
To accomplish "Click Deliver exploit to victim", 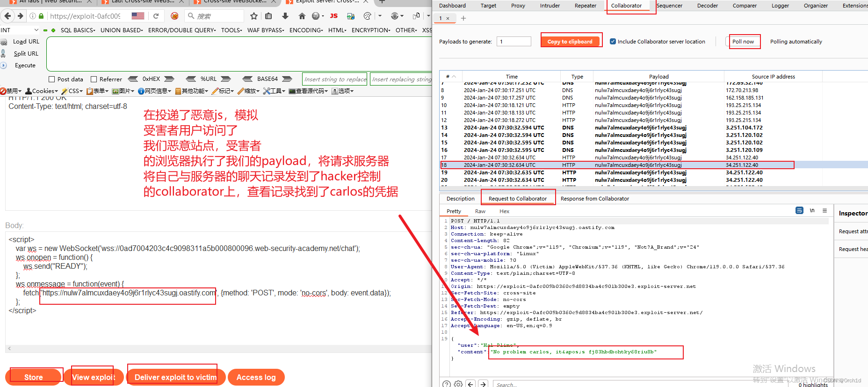I will (176, 377).
